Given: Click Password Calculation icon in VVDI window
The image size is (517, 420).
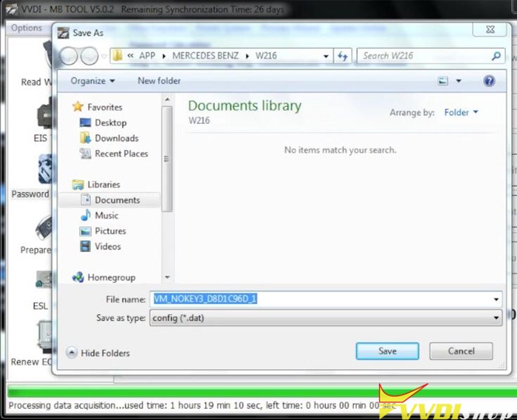Looking at the screenshot, I should (45, 169).
